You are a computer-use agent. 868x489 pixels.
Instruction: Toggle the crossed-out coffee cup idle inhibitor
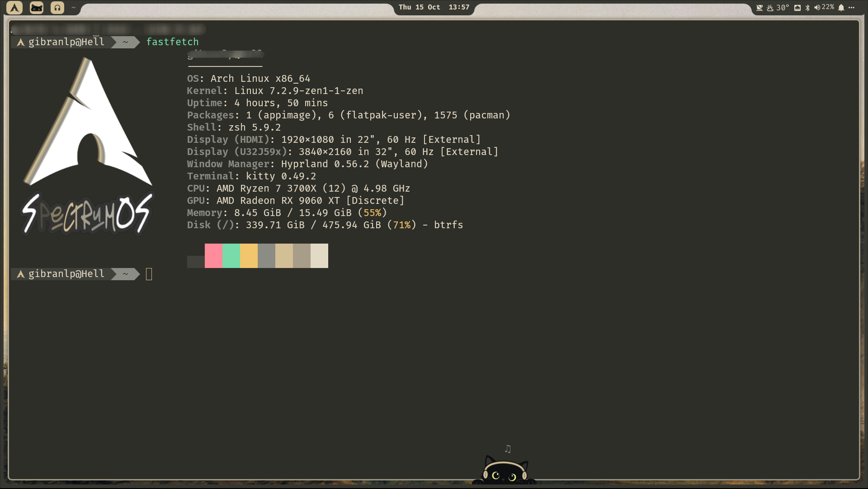click(x=759, y=8)
